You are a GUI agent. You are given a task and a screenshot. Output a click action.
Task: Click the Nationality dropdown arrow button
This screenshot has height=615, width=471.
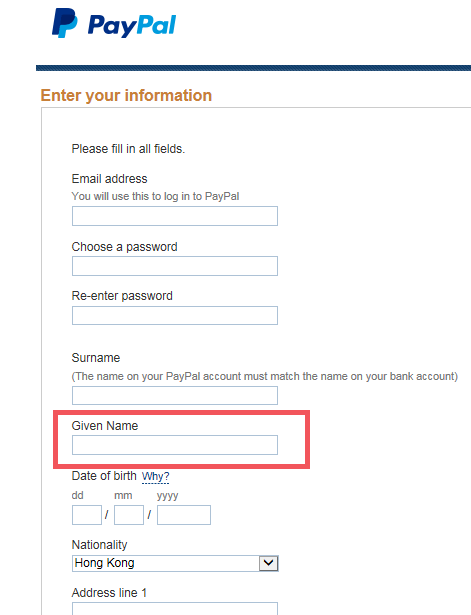269,563
